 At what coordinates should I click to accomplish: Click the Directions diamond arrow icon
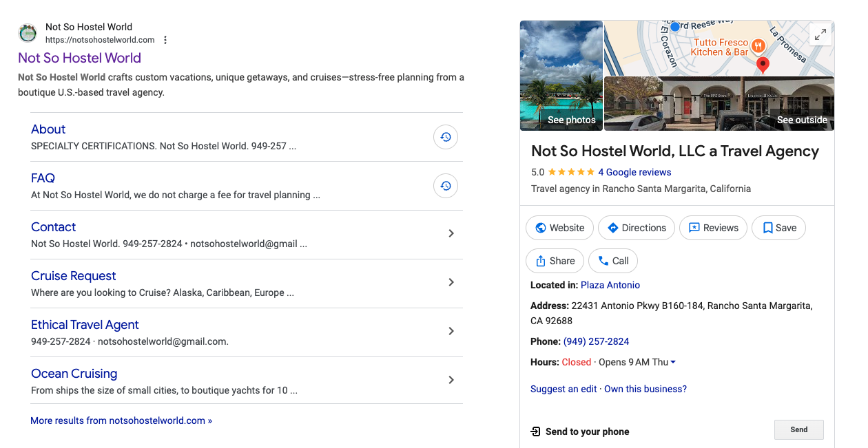[x=613, y=228]
